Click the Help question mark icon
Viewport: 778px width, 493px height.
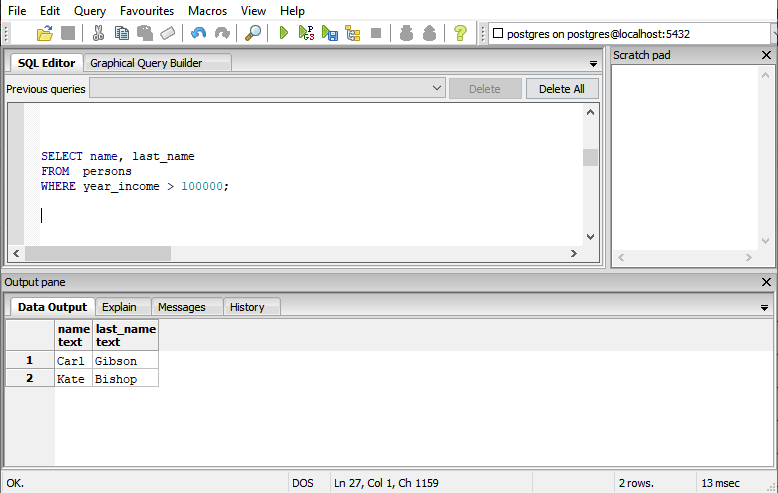coord(460,33)
